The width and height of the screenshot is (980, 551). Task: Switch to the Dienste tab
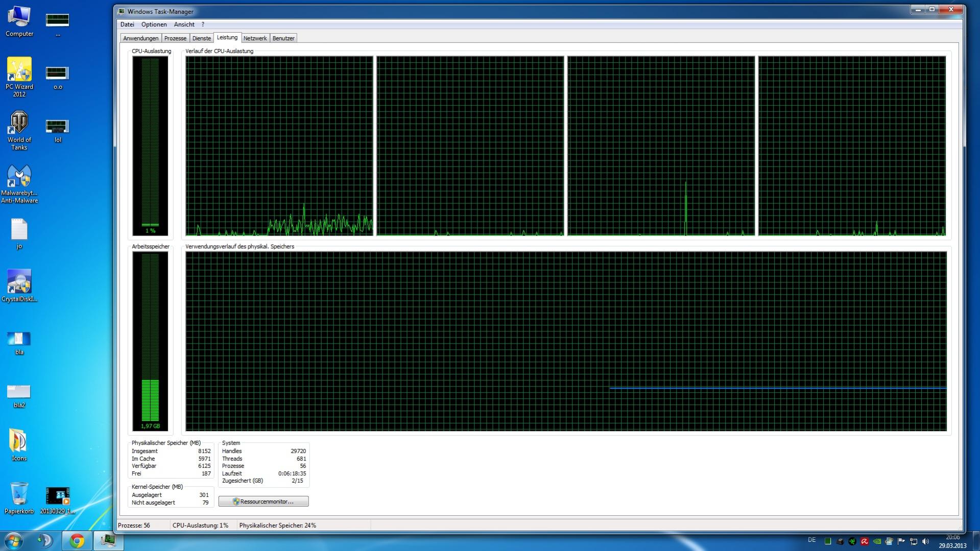[x=201, y=38]
